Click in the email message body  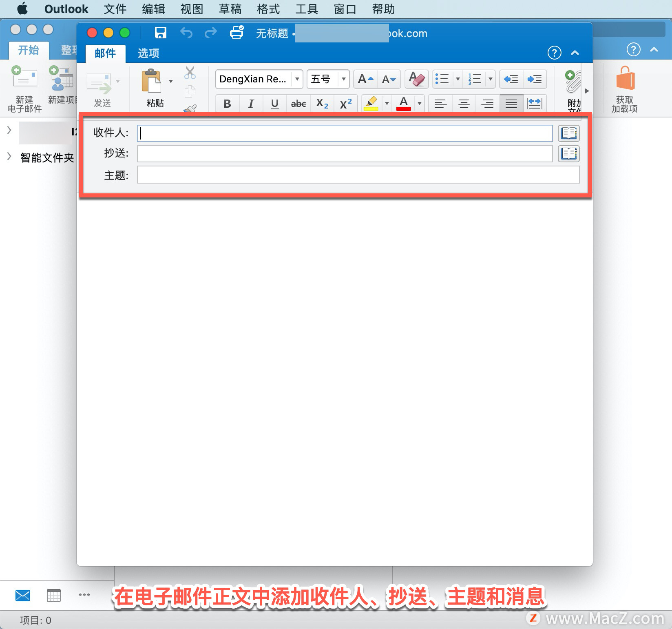334,379
